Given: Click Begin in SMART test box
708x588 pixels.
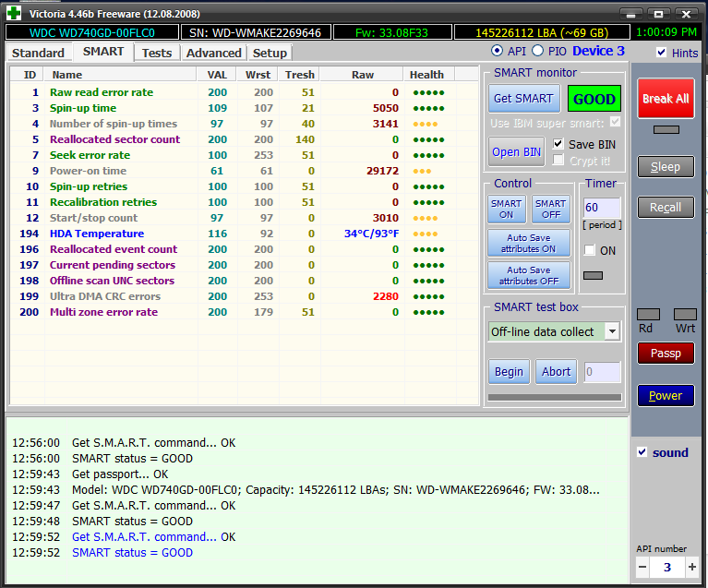Looking at the screenshot, I should [x=509, y=372].
